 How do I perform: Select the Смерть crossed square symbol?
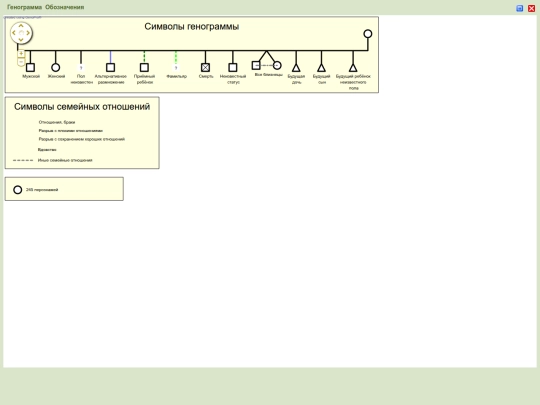click(x=205, y=68)
